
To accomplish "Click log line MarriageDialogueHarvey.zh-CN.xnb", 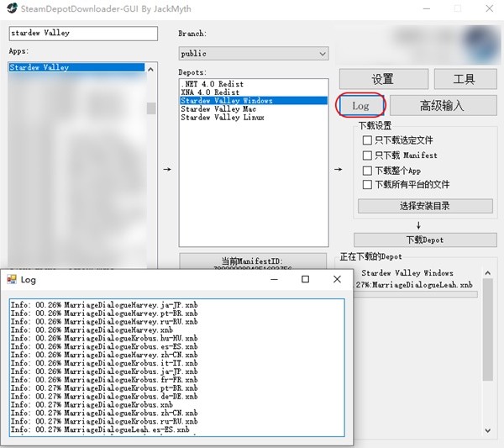I will (104, 355).
